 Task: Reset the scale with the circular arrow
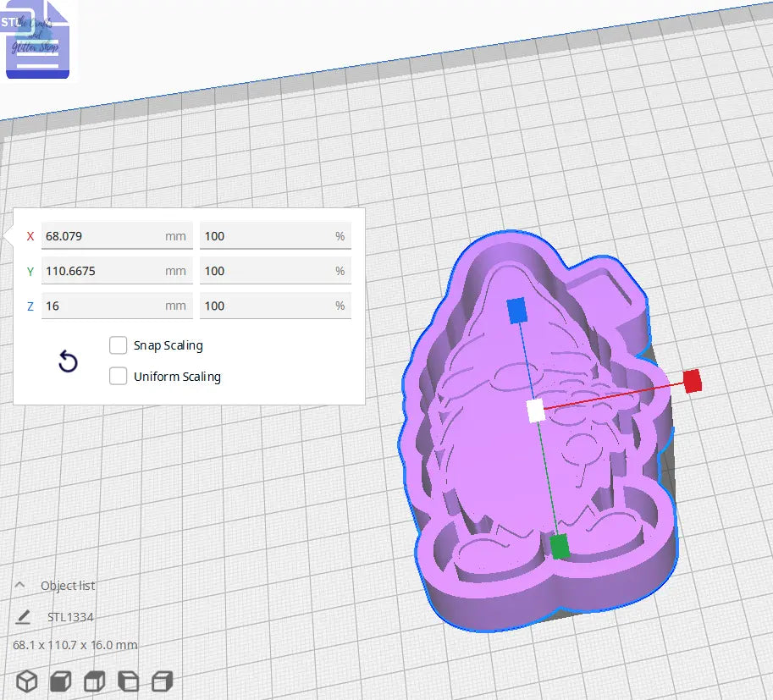click(67, 362)
